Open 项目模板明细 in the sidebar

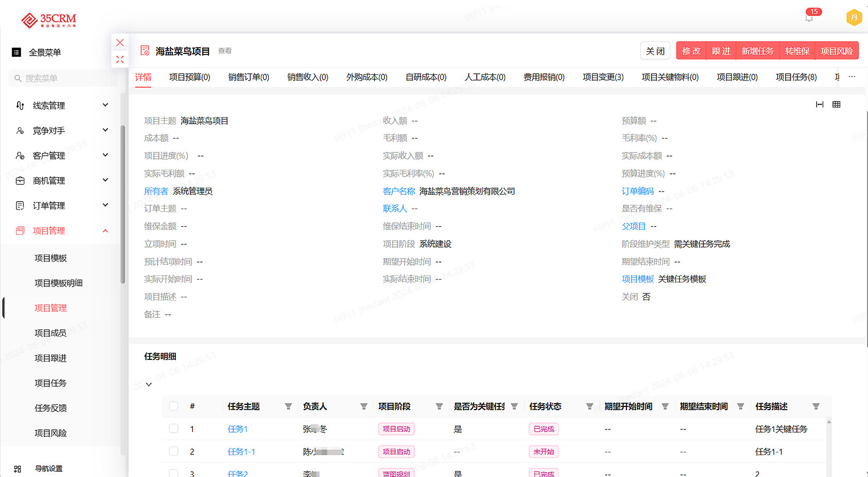[59, 283]
